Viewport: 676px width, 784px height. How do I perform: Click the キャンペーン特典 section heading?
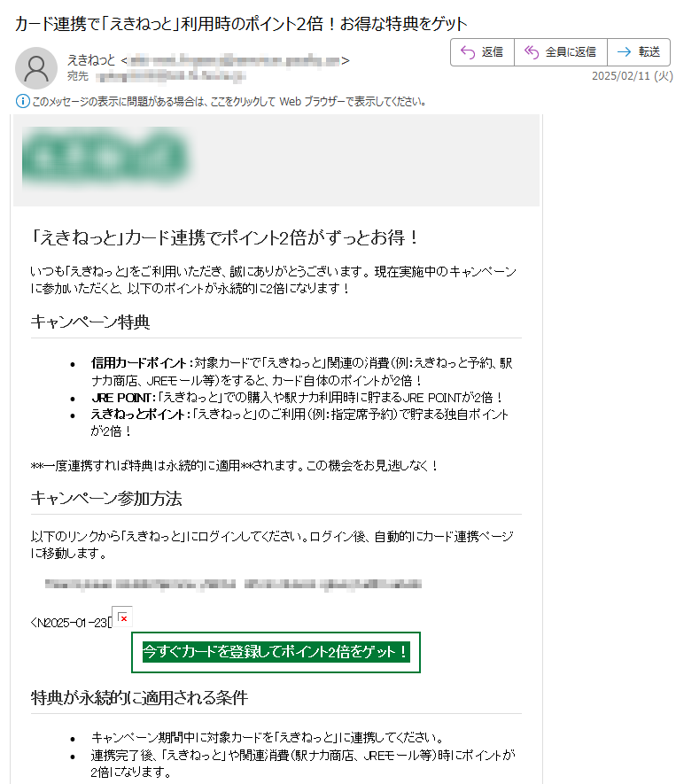[x=90, y=322]
